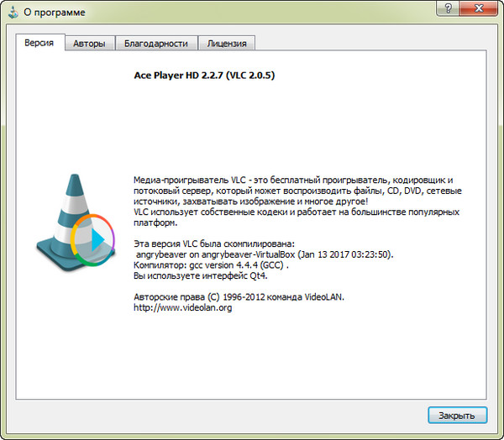Click the Ace Player HD 2.2.7 heading
The height and width of the screenshot is (440, 504).
click(x=204, y=76)
